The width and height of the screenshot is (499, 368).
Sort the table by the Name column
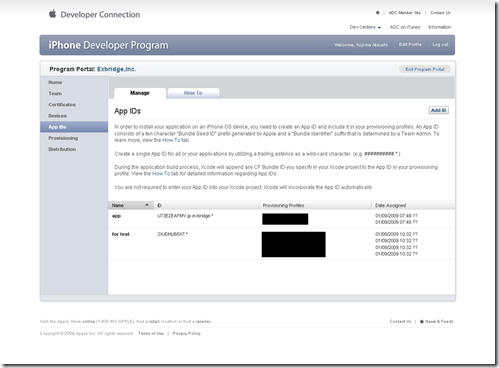pyautogui.click(x=131, y=205)
